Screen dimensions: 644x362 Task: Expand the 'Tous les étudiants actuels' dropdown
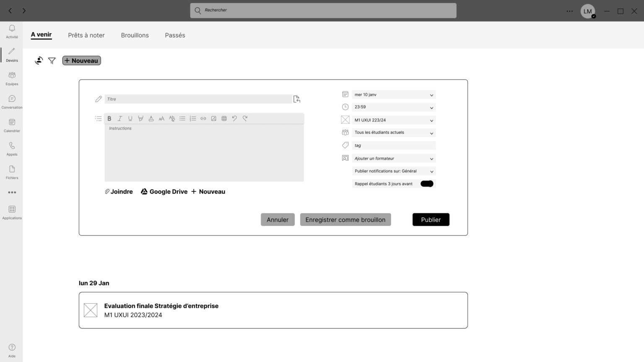(394, 133)
